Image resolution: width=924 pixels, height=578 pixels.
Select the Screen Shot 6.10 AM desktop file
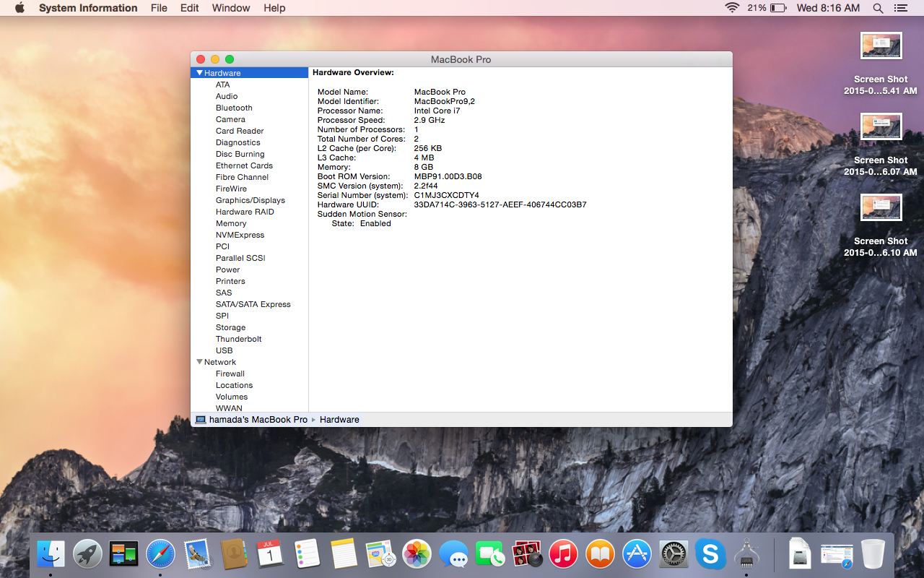coord(881,225)
